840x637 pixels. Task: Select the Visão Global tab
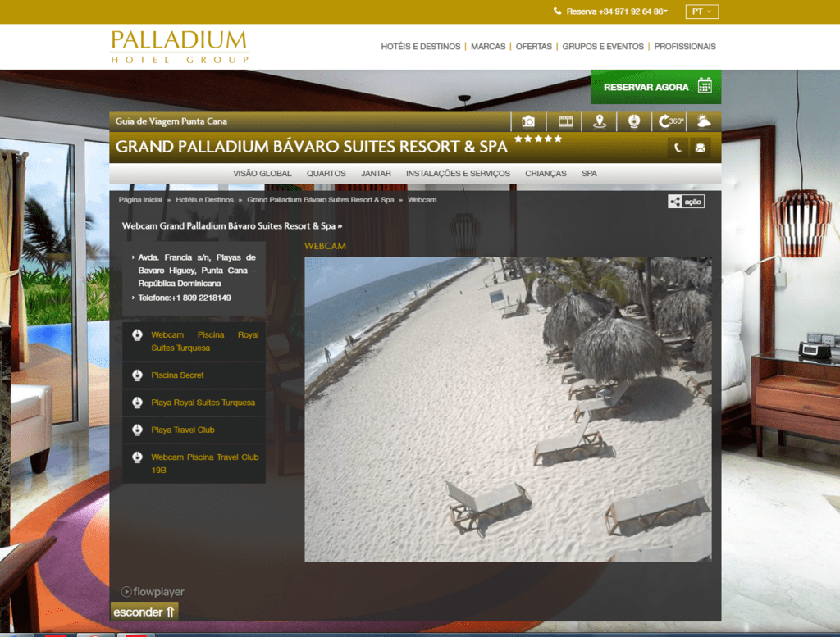click(x=262, y=174)
